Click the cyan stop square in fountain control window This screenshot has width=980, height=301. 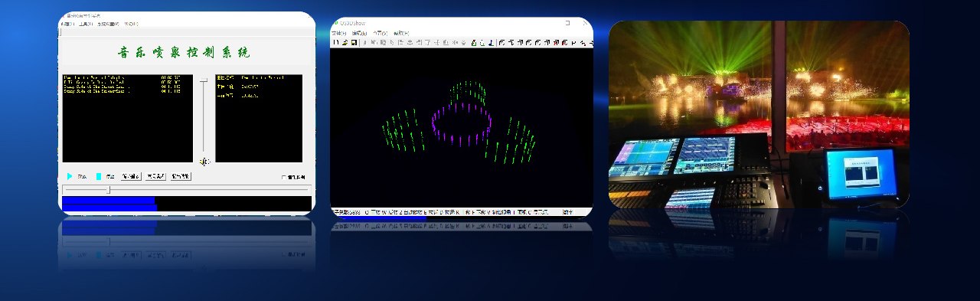coord(100,177)
